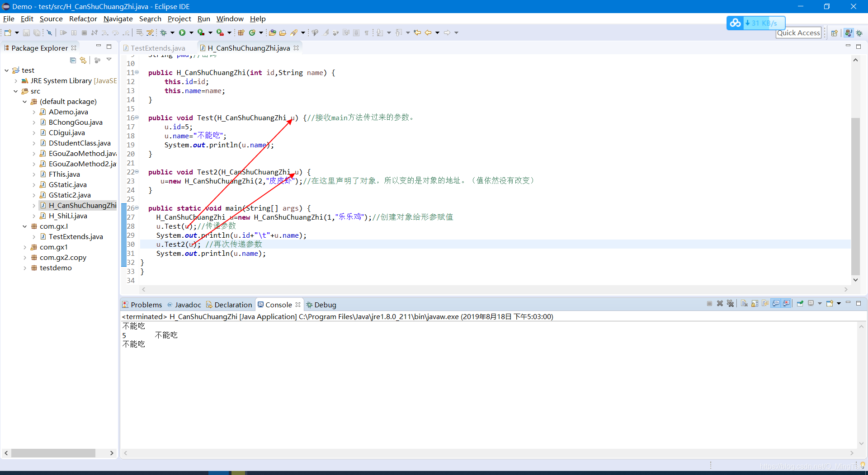The height and width of the screenshot is (475, 868).
Task: Toggle Block Selection Mode button
Action: pos(356,33)
